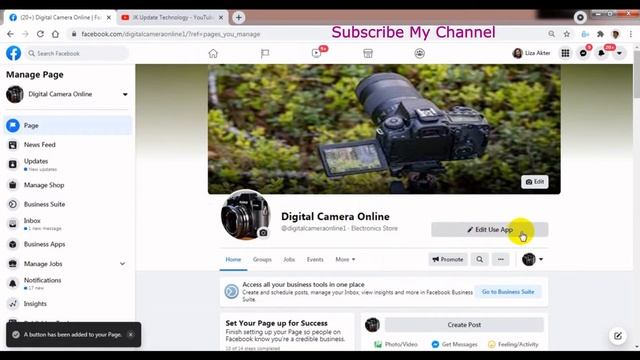Select the Home tab on the page

pyautogui.click(x=233, y=259)
